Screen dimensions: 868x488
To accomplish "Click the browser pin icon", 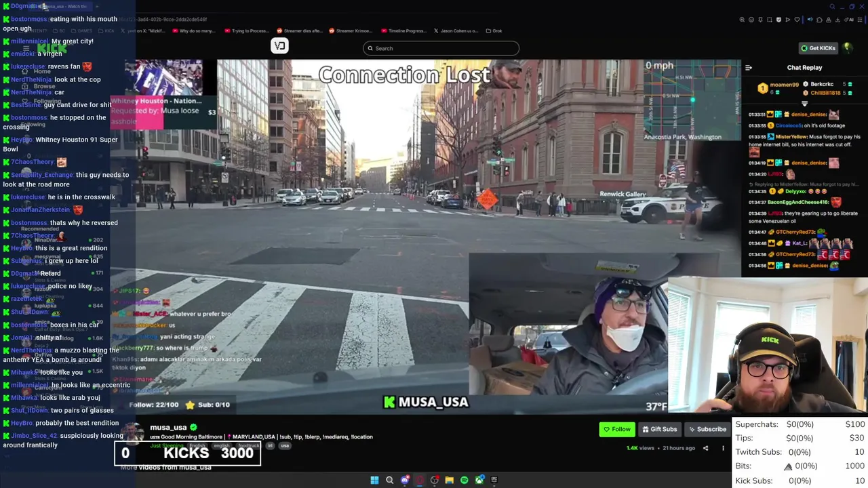I will pos(760,20).
